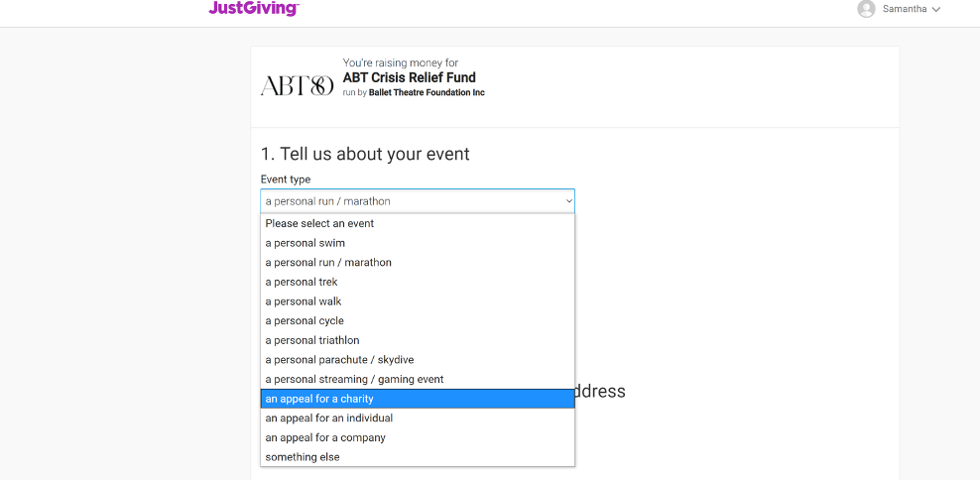The image size is (980, 480).
Task: Click the JustGiving logo
Action: (254, 8)
